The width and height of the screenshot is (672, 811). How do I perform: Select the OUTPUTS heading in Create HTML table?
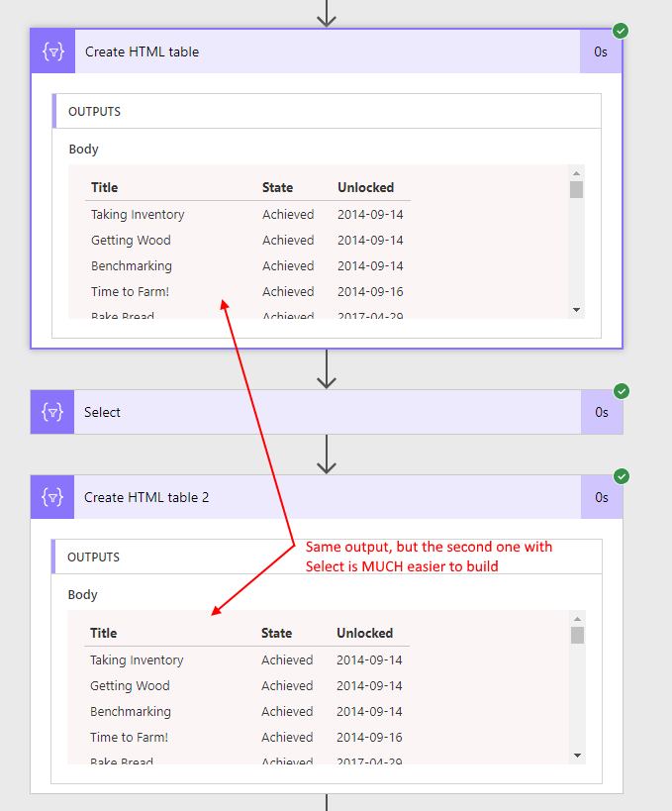pos(94,112)
